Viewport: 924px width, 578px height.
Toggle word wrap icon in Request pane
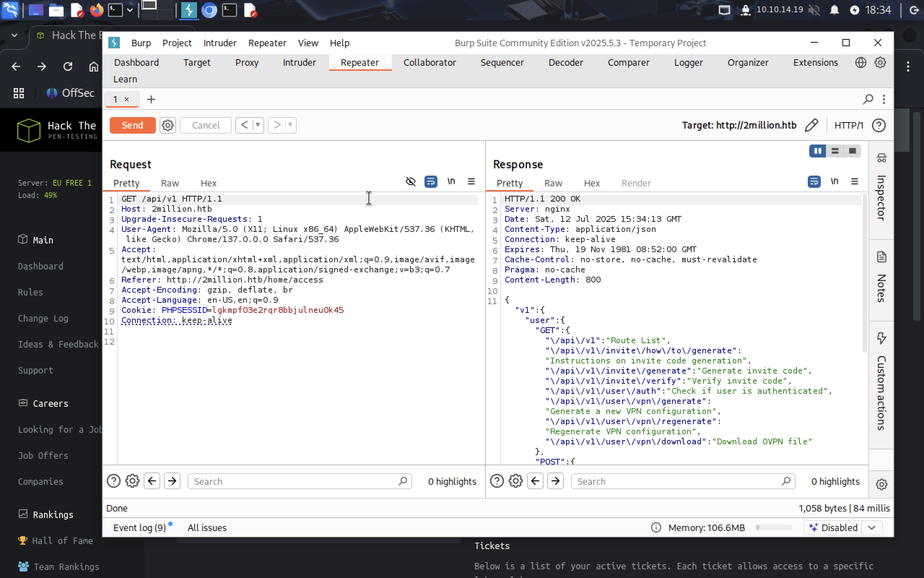431,182
